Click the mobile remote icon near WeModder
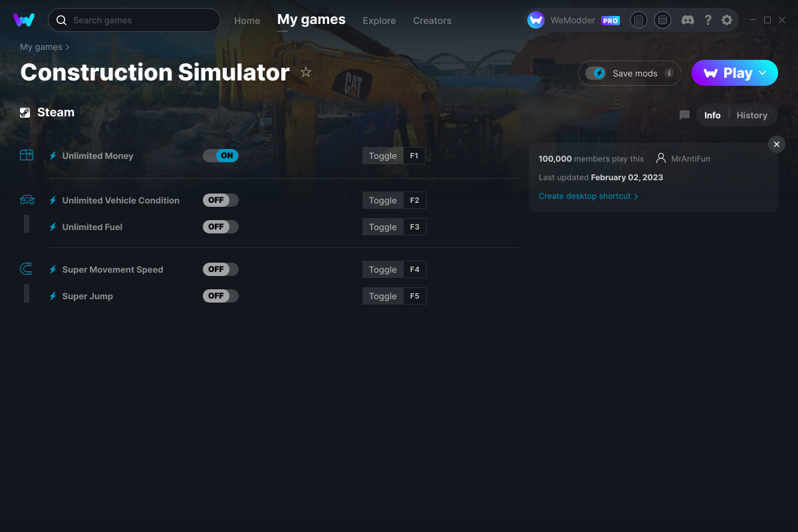 [639, 20]
